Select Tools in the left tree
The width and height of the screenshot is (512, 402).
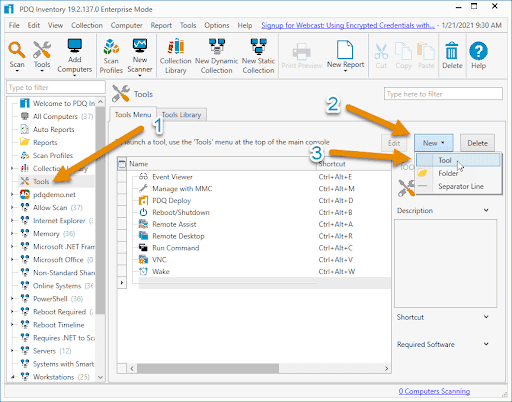tap(41, 181)
